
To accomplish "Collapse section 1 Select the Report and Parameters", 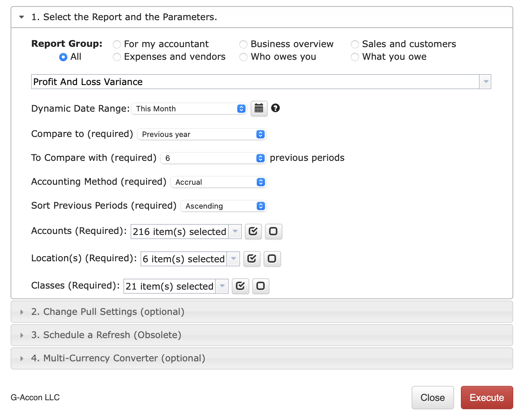I will [x=262, y=17].
